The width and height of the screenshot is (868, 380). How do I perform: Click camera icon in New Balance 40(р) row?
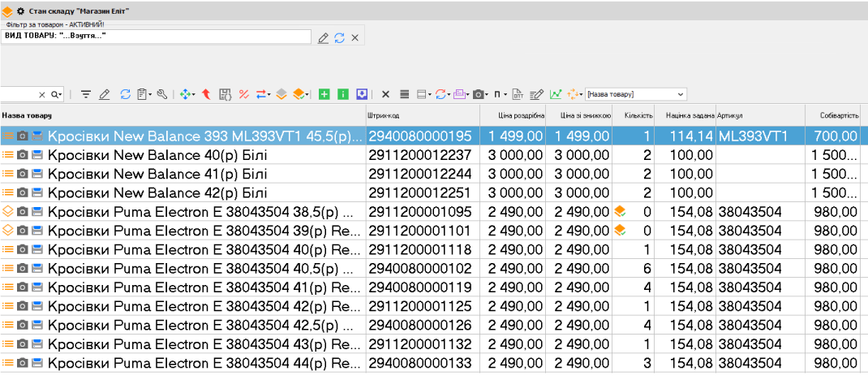22,156
